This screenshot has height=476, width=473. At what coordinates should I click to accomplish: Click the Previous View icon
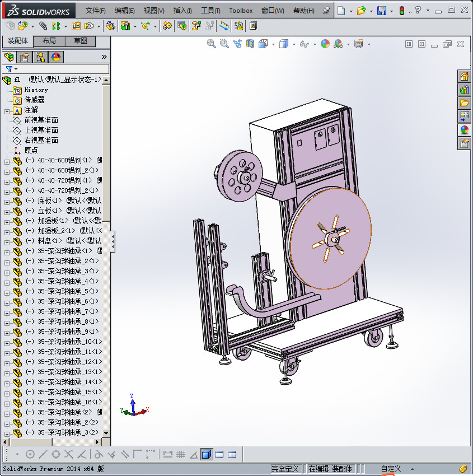pyautogui.click(x=237, y=44)
